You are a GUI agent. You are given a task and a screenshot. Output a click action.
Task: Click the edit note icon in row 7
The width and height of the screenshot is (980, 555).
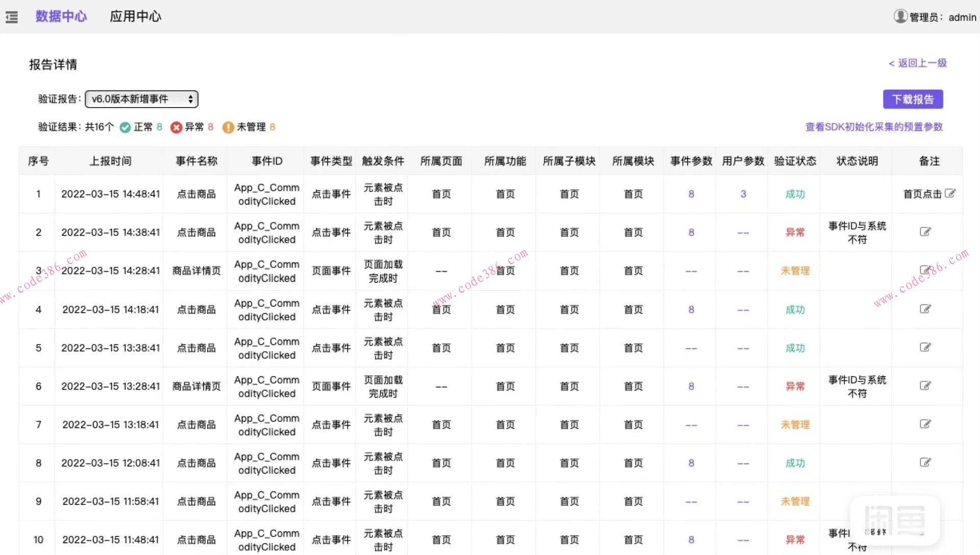coord(925,424)
